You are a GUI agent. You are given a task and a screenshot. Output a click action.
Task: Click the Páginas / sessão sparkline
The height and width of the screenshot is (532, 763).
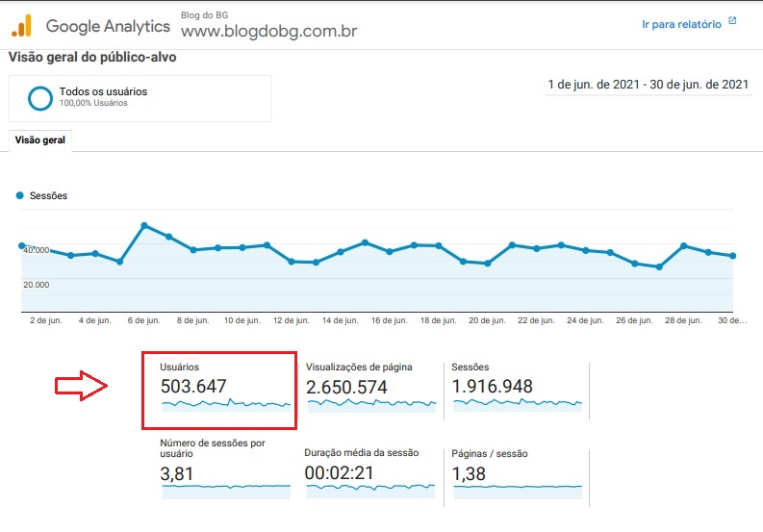point(518,493)
